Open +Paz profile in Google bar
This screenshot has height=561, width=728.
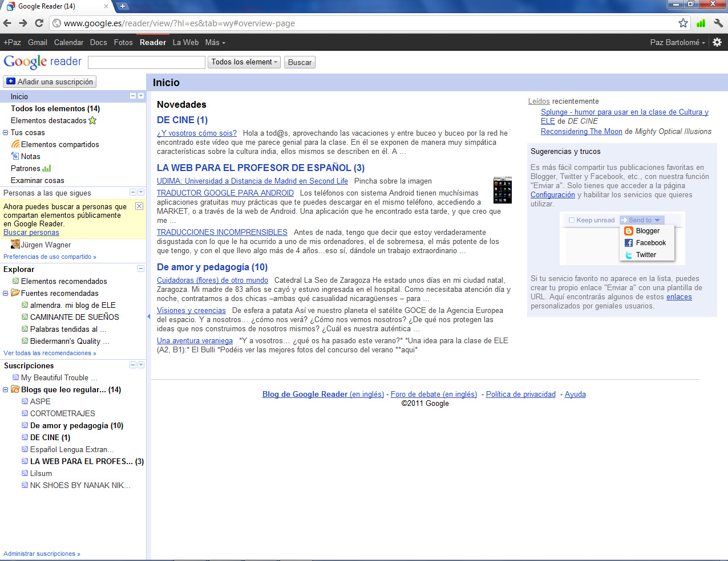(x=12, y=42)
